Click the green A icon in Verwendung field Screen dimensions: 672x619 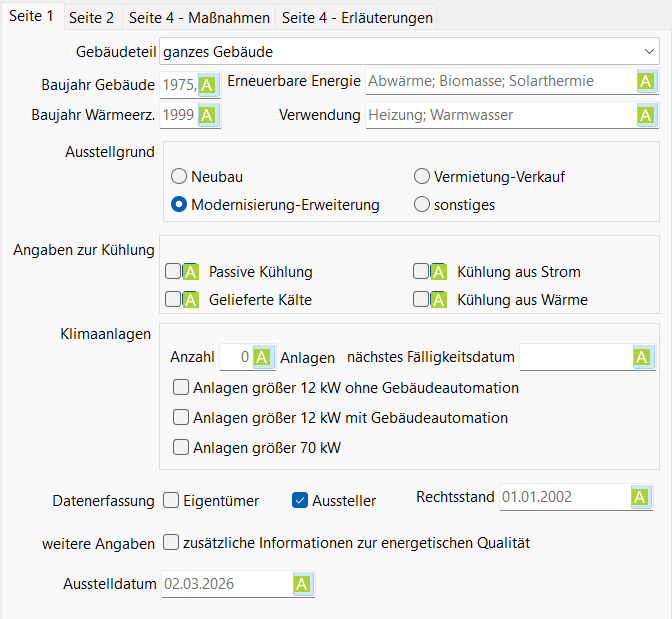coord(646,116)
